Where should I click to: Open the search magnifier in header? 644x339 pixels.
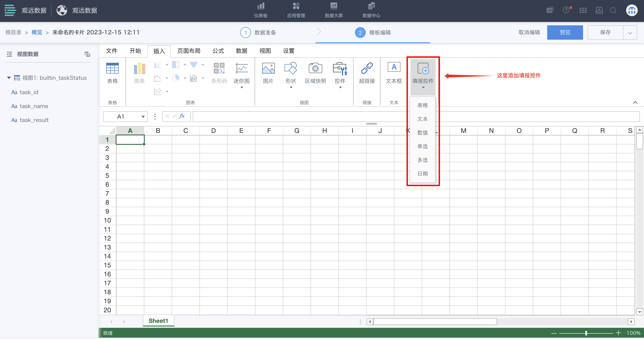pyautogui.click(x=613, y=11)
